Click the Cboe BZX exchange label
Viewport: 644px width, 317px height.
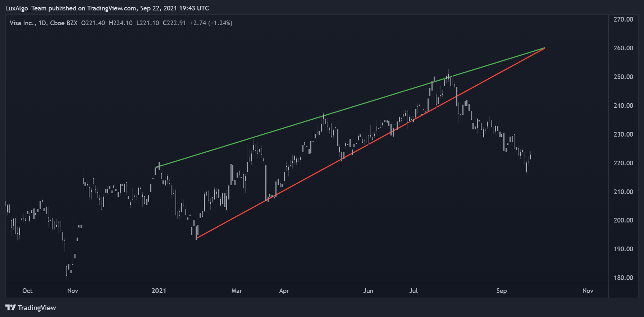64,23
